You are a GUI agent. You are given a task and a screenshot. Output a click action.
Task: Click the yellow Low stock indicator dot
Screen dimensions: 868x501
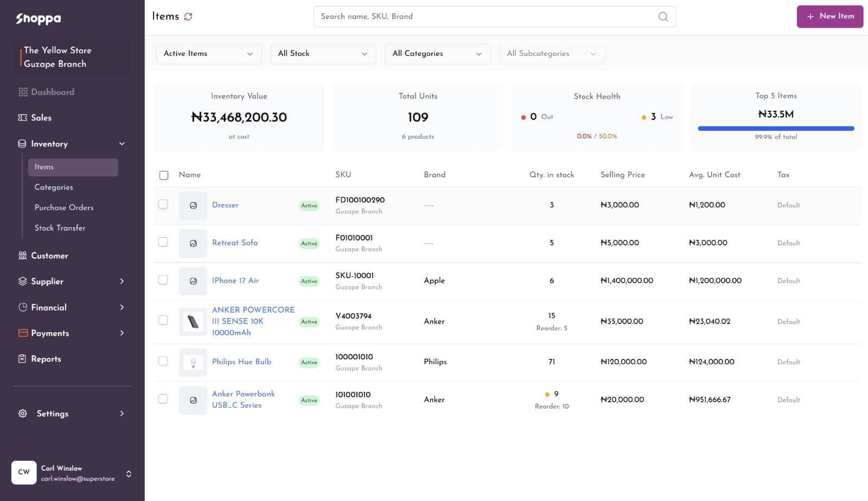[x=644, y=117]
